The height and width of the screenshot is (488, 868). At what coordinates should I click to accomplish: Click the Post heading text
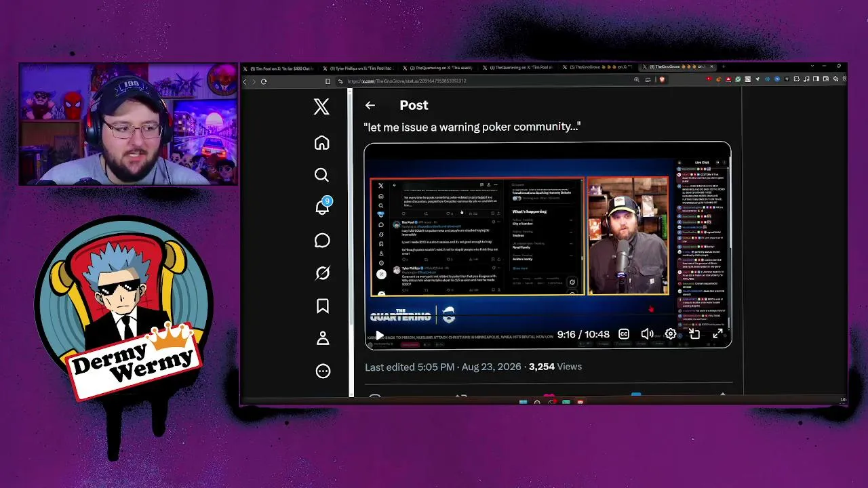click(x=414, y=105)
